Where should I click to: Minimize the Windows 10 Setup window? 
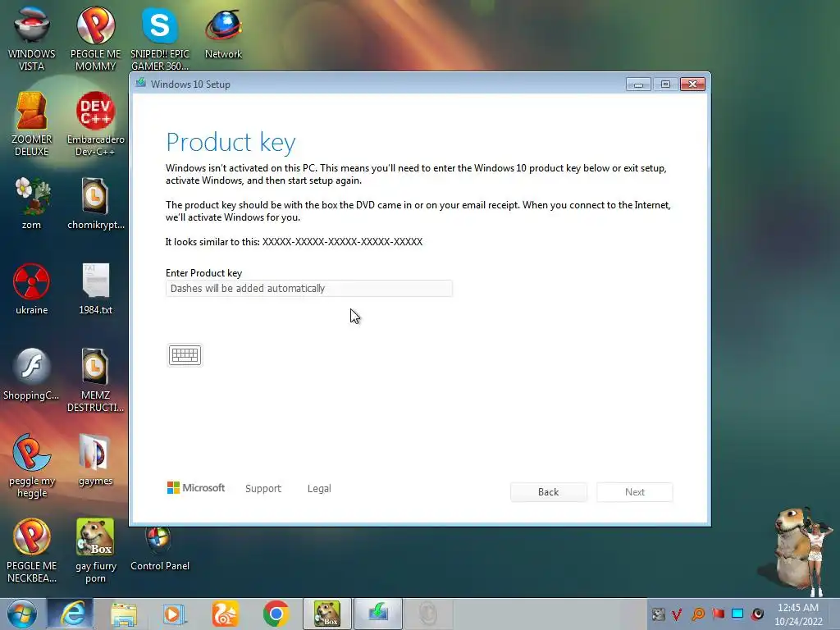(638, 84)
